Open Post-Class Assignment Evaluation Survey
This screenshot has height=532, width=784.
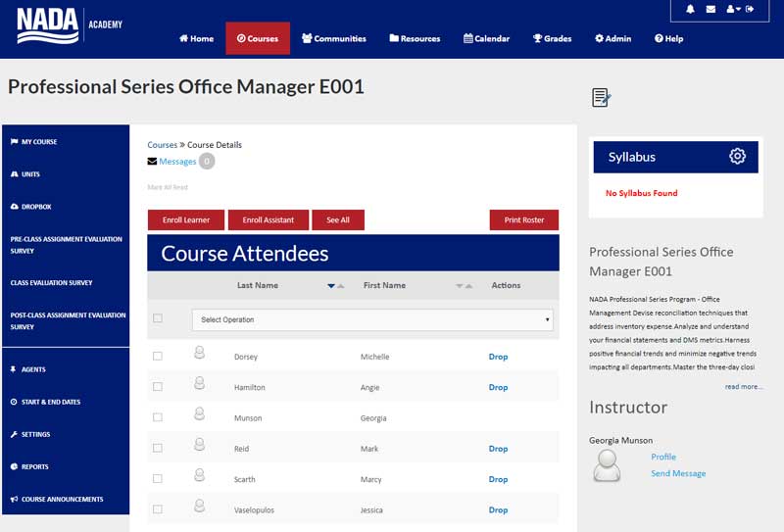coord(68,321)
